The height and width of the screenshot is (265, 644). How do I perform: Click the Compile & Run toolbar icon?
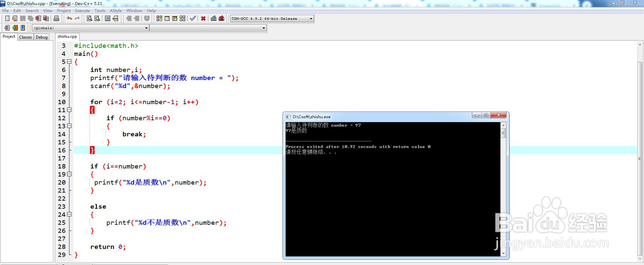[175, 18]
